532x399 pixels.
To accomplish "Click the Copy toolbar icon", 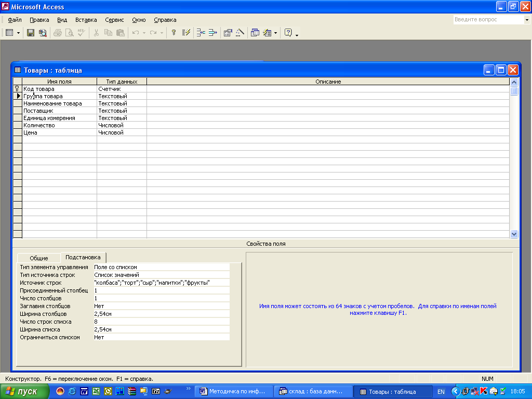I will (108, 33).
